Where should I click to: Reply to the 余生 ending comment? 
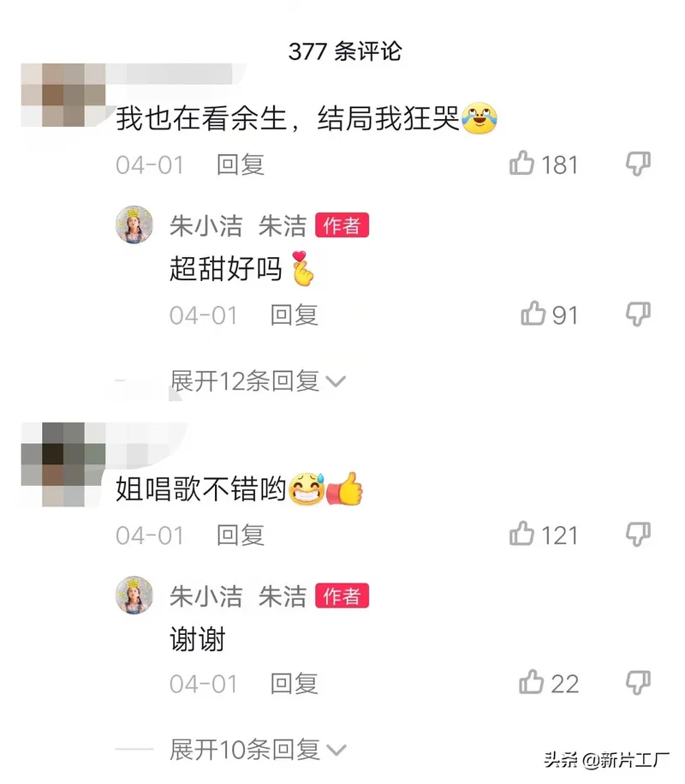241,165
